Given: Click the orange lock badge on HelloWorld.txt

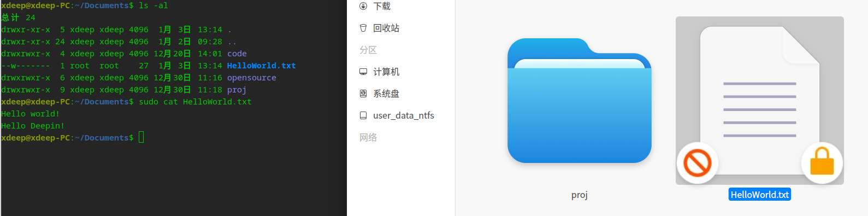Looking at the screenshot, I should coord(822,163).
